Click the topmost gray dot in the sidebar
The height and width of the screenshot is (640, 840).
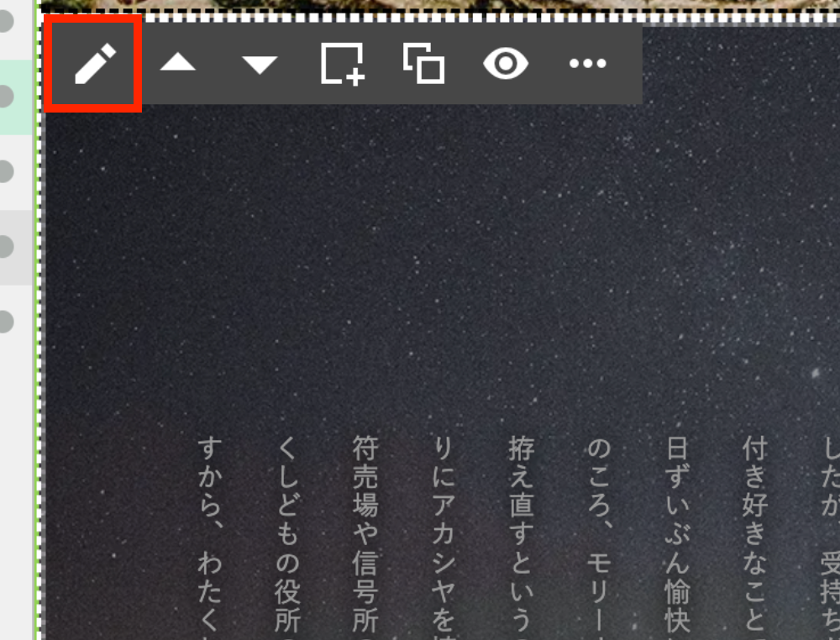click(5, 22)
